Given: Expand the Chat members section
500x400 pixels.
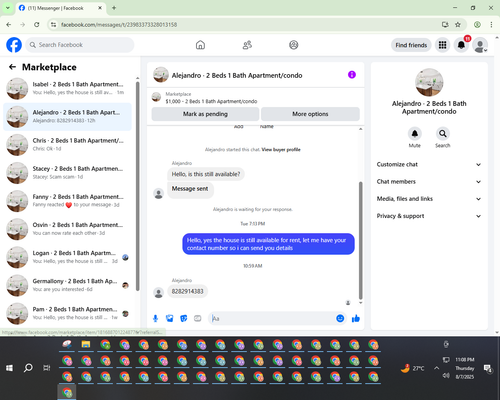Looking at the screenshot, I should [x=429, y=182].
